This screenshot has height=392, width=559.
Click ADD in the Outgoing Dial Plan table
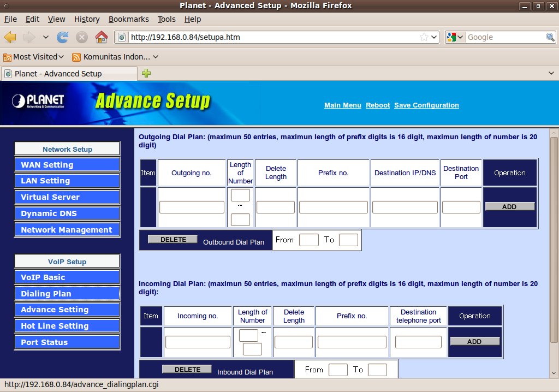pyautogui.click(x=510, y=206)
